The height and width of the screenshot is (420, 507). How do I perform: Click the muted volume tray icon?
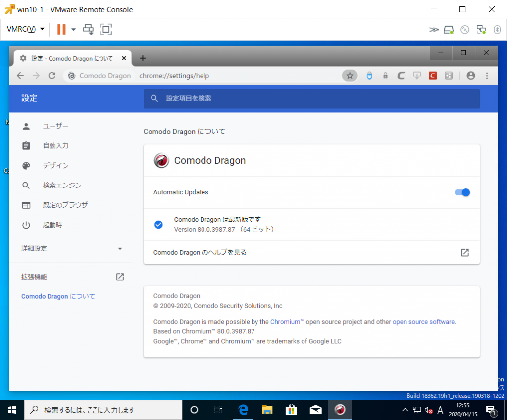[429, 410]
